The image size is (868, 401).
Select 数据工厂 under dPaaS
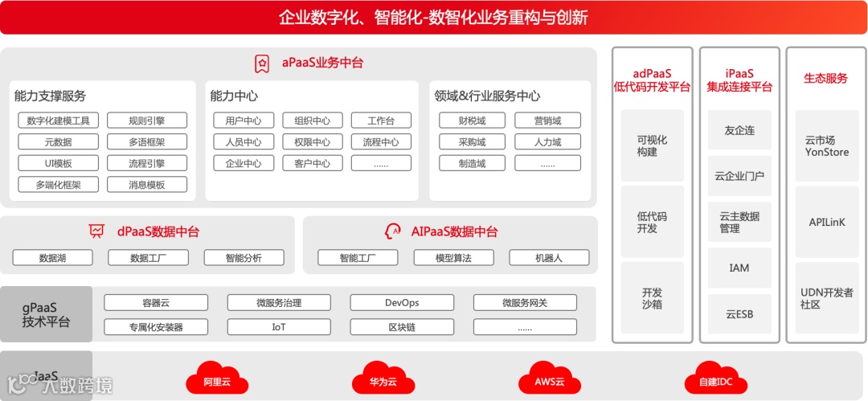coord(149,257)
